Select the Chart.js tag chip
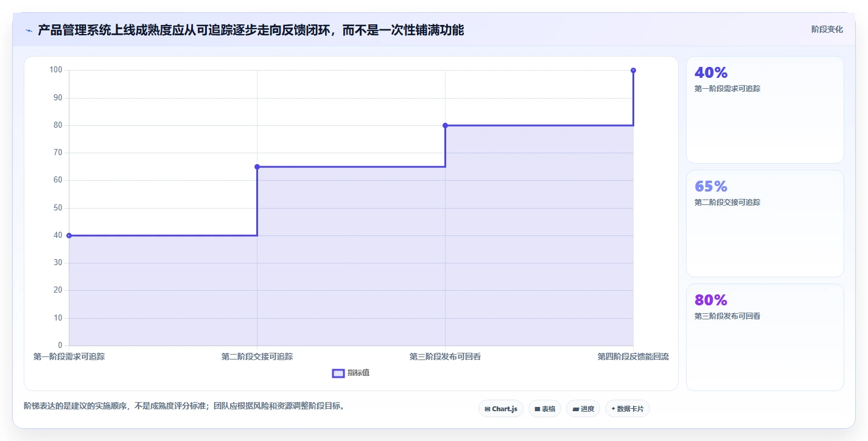The height and width of the screenshot is (441, 868). pos(501,409)
